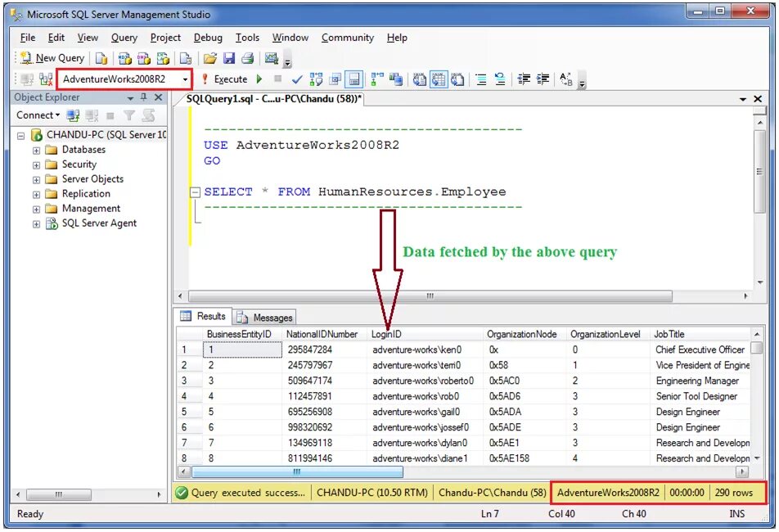Open the Tools menu
Viewport: 779px width, 532px height.
(247, 38)
